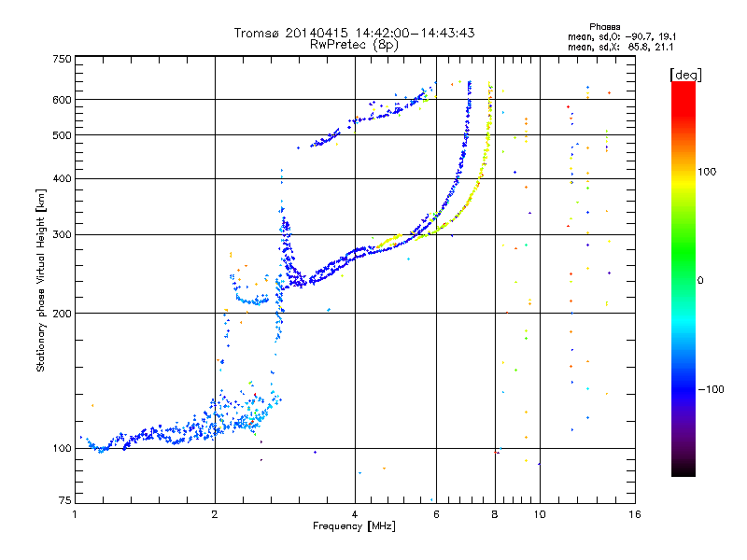
Task: Click y-axis tick label '75'
Action: click(x=64, y=500)
